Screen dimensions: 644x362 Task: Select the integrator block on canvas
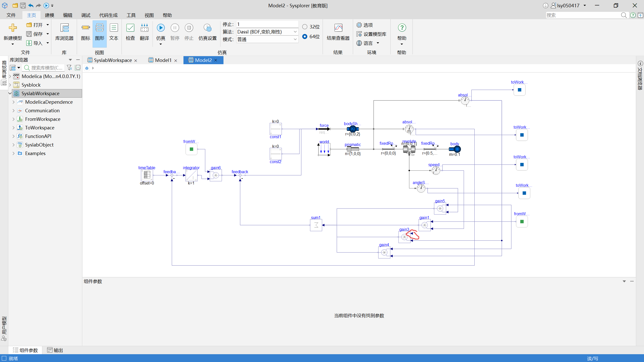pos(192,175)
